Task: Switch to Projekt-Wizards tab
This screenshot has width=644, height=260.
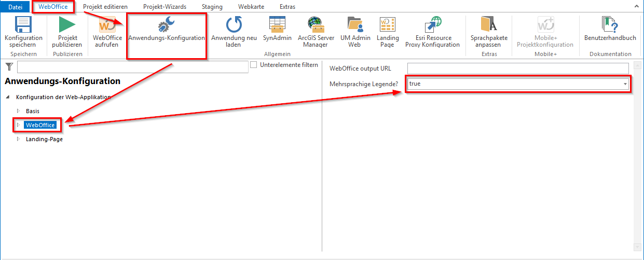Action: pos(165,7)
